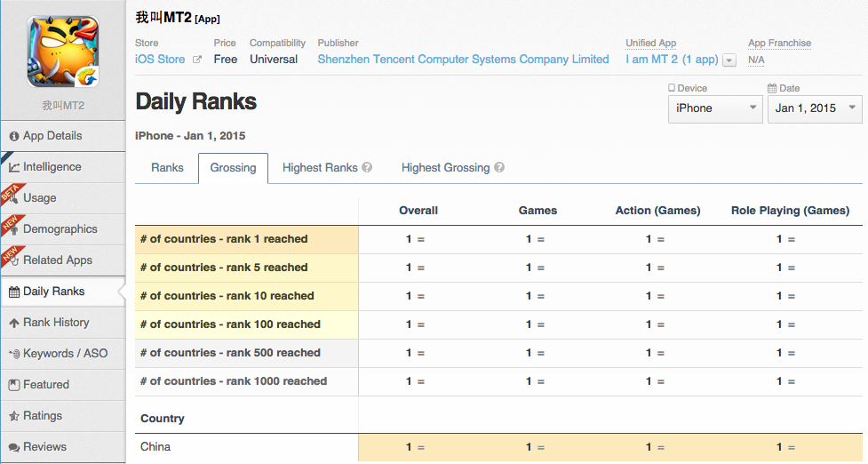Open the Featured page
Image resolution: width=868 pixels, height=464 pixels.
pyautogui.click(x=63, y=384)
